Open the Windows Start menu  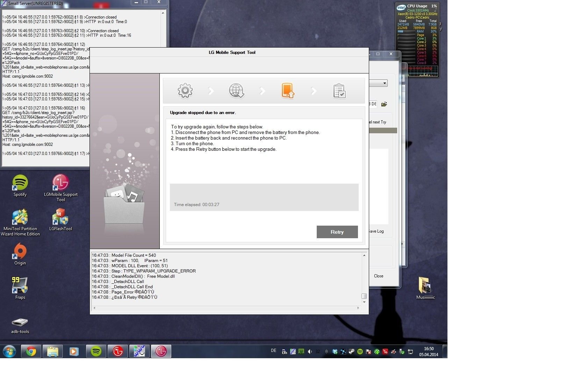[x=9, y=351]
